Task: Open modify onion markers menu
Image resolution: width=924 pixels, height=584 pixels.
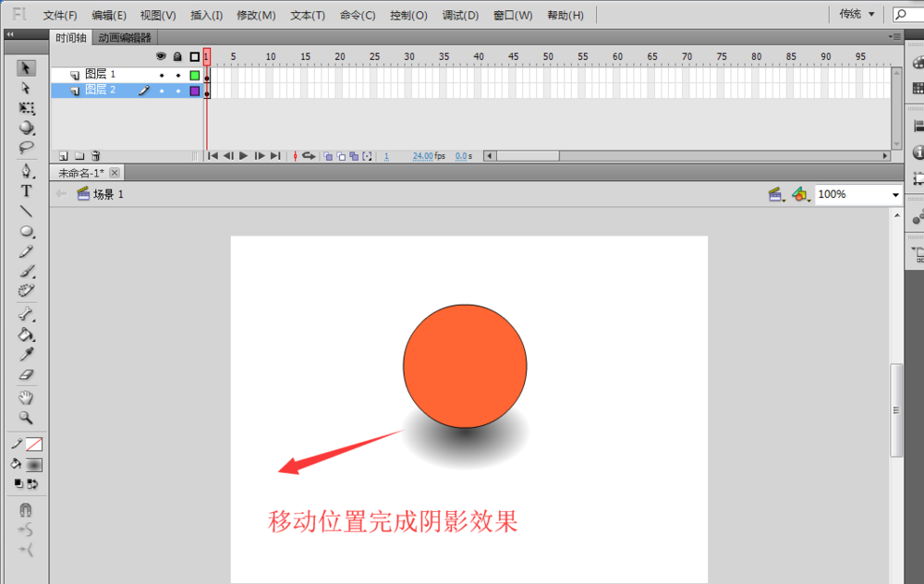Action: point(367,156)
